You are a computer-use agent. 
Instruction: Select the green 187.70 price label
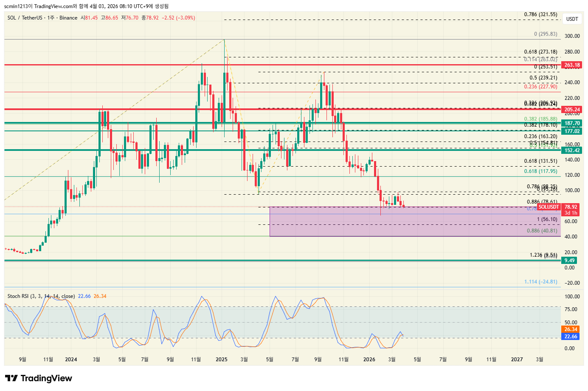click(572, 123)
